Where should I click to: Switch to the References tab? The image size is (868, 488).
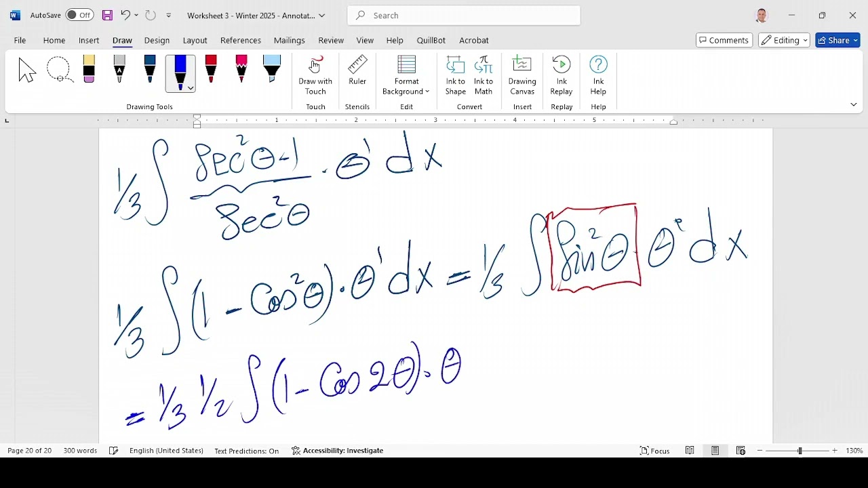(x=241, y=40)
